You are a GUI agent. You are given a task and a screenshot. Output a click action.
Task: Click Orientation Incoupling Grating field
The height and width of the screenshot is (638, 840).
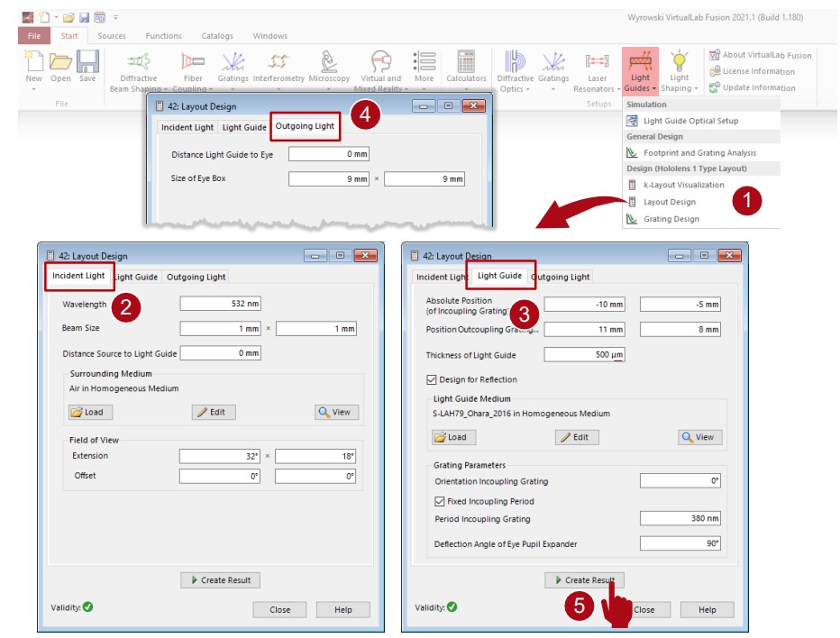(x=680, y=480)
